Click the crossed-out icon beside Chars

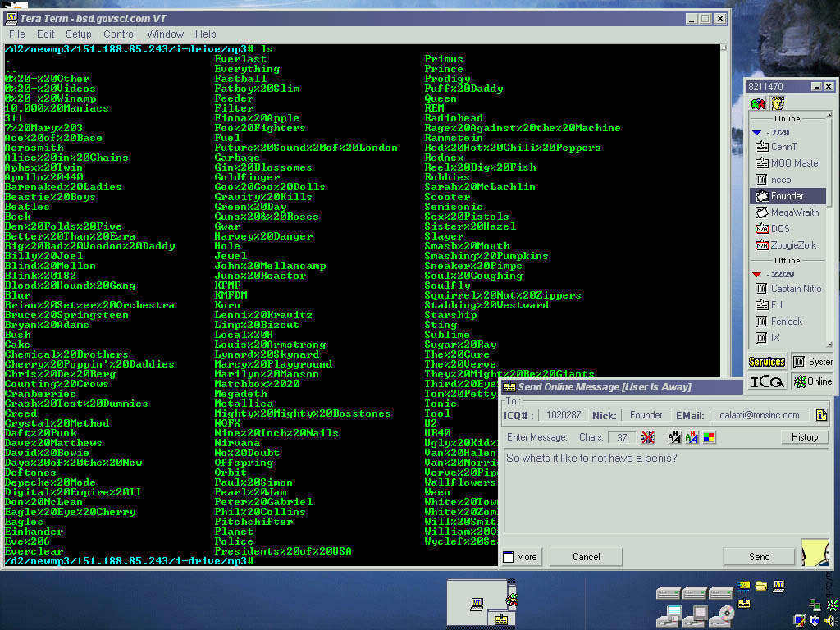coord(648,437)
